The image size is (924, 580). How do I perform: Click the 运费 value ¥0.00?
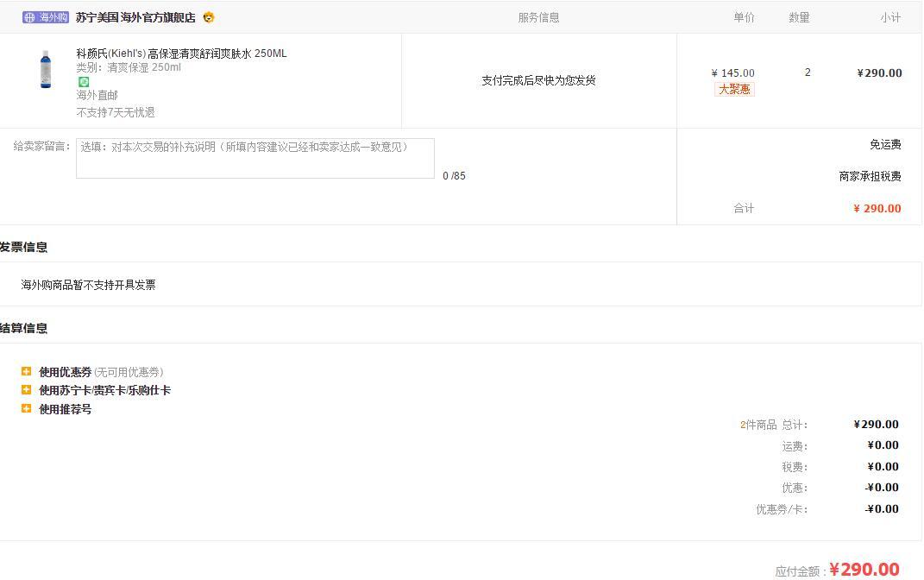point(883,445)
